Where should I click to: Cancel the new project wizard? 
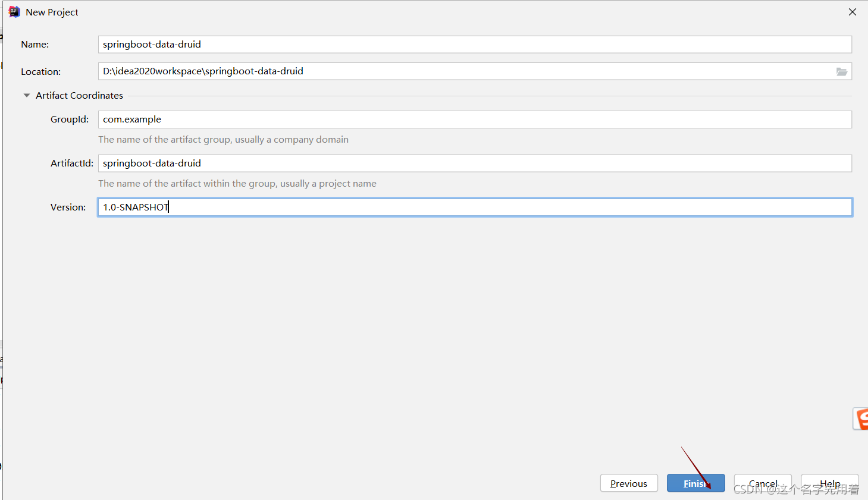[763, 483]
